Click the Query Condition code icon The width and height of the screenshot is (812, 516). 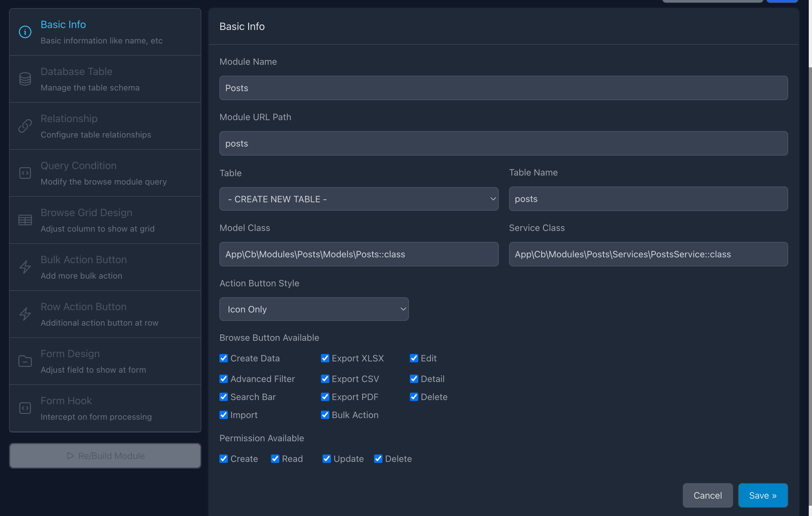[x=25, y=173]
